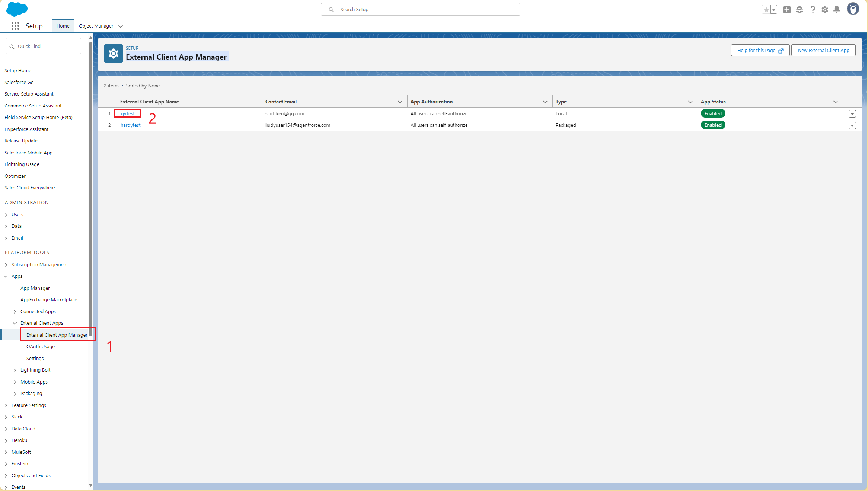This screenshot has height=491, width=868.
Task: Open the Favorites star icon
Action: pos(766,10)
